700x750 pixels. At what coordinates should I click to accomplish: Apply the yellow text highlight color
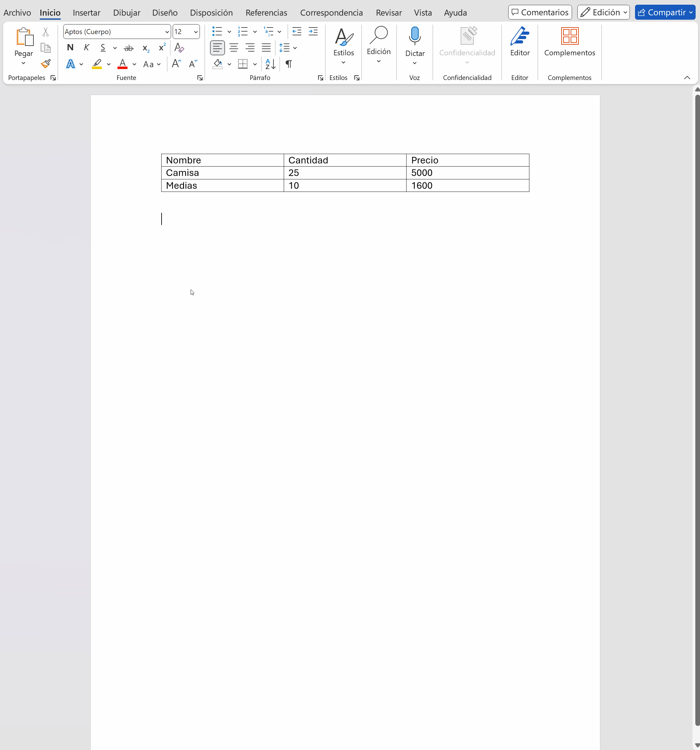point(97,64)
